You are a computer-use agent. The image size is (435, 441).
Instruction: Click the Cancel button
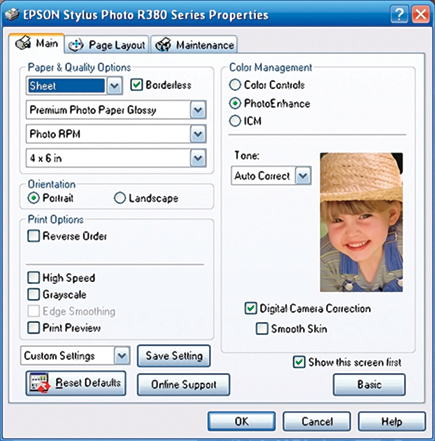point(317,421)
